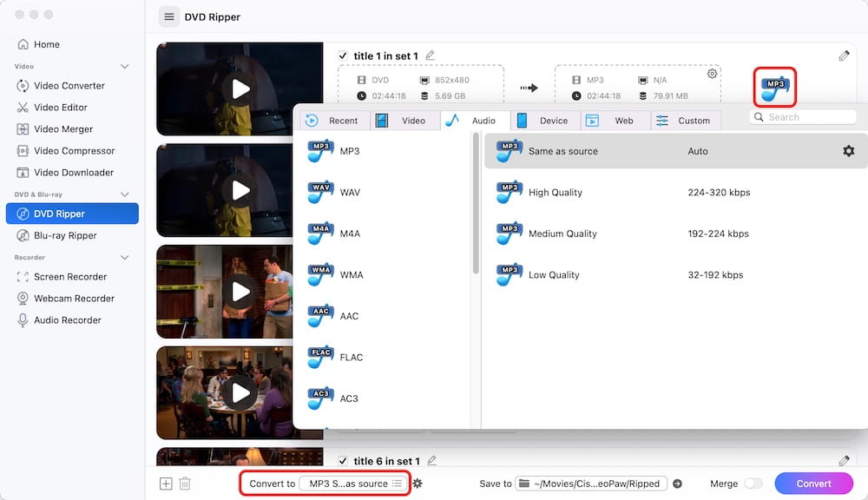Rename title 1 in set 1 with pencil icon
Image resolution: width=868 pixels, height=500 pixels.
pyautogui.click(x=431, y=56)
